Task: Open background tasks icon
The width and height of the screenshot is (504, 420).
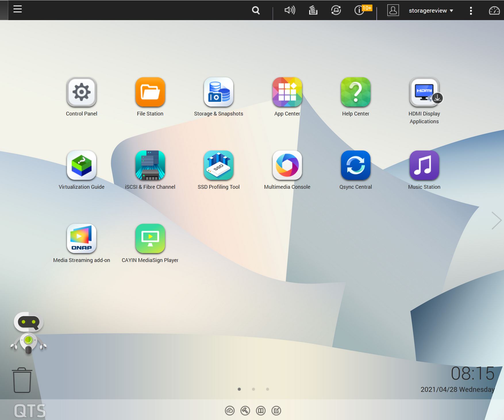Action: point(313,10)
